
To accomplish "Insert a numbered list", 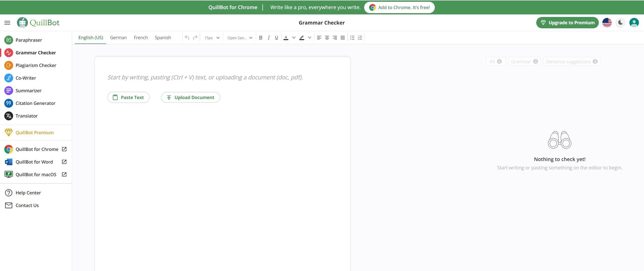I will tap(360, 38).
